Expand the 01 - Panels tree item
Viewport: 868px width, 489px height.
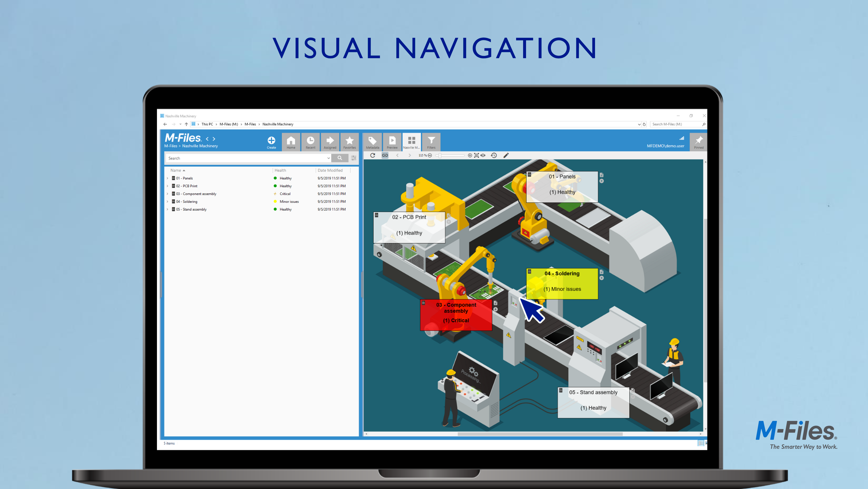tap(167, 178)
